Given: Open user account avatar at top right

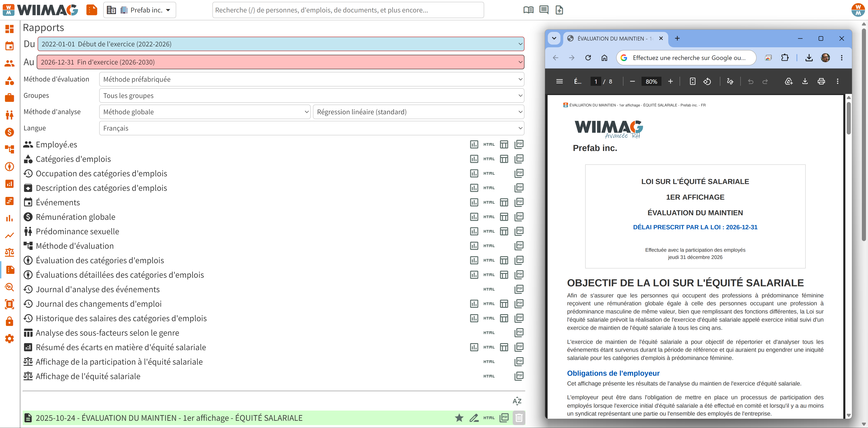Looking at the screenshot, I should coord(858,10).
